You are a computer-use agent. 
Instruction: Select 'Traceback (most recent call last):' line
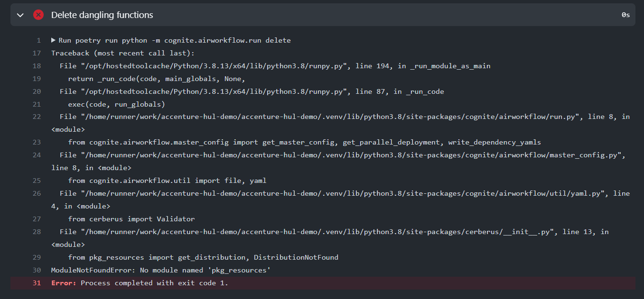(123, 53)
